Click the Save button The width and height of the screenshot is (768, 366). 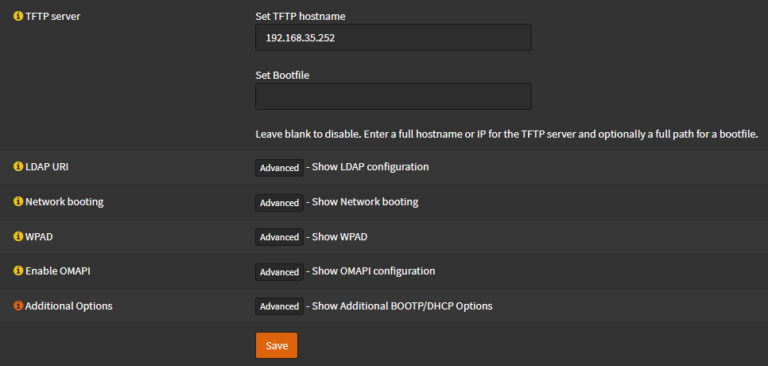pos(276,345)
